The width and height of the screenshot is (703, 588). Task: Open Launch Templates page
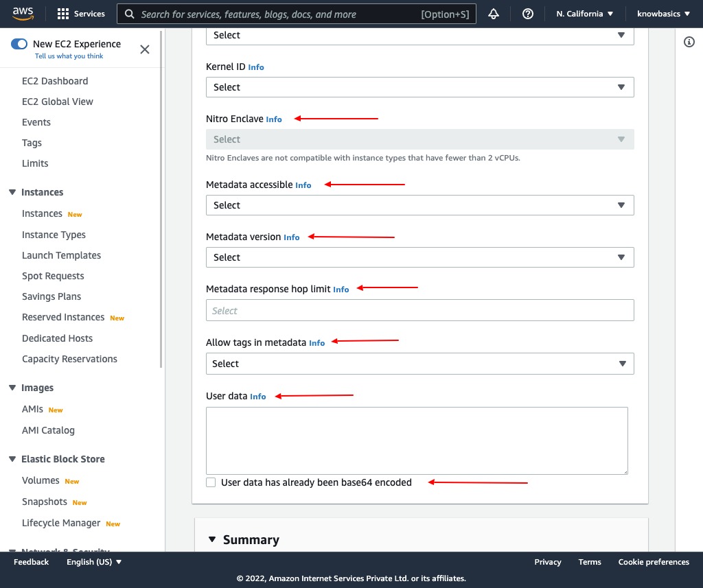[x=61, y=255]
